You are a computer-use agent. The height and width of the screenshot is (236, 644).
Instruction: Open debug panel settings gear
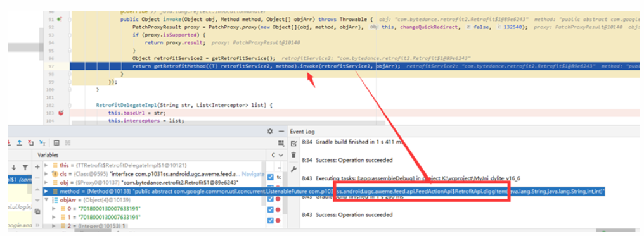point(270,131)
